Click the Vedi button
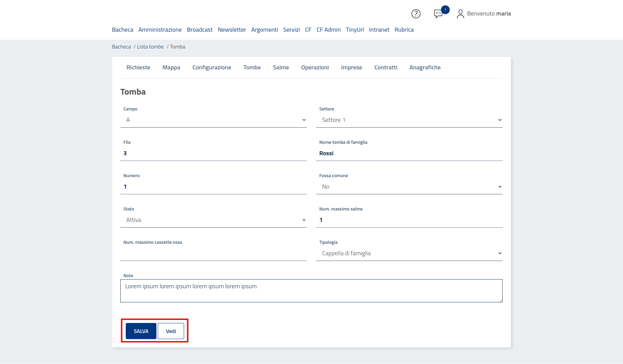Screen dimensions: 623x364 pos(171,331)
